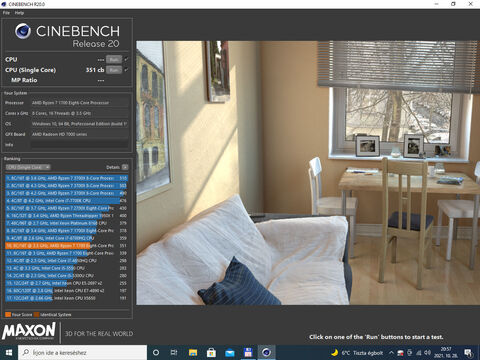480x360 pixels.
Task: Toggle the Details button in the Ranking panel
Action: (x=125, y=167)
